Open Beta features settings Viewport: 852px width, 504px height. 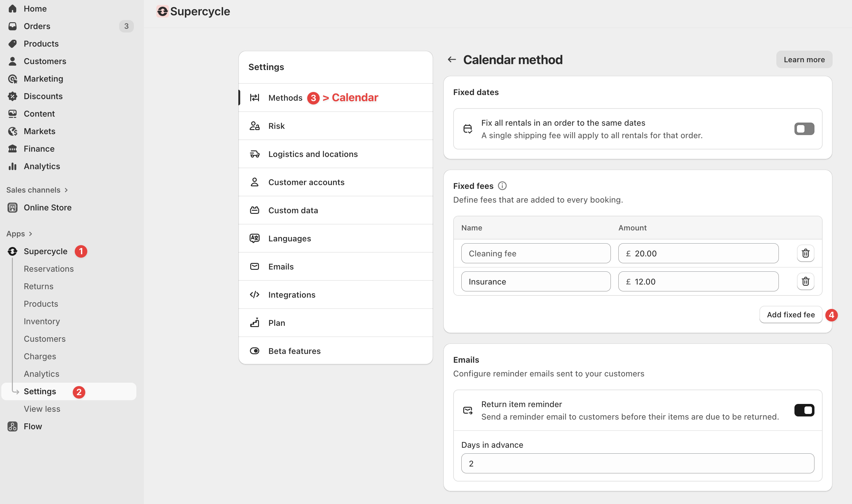click(294, 351)
